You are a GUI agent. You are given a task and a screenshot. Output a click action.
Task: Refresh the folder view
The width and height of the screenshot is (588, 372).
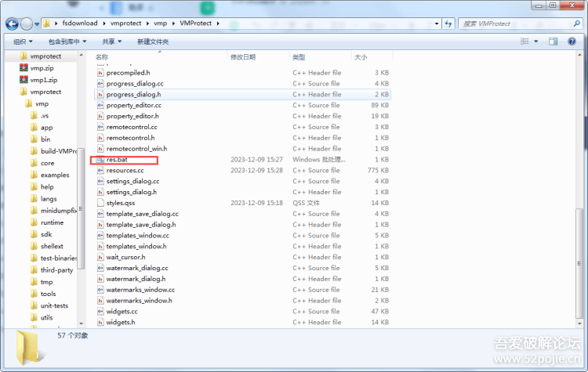(x=448, y=23)
